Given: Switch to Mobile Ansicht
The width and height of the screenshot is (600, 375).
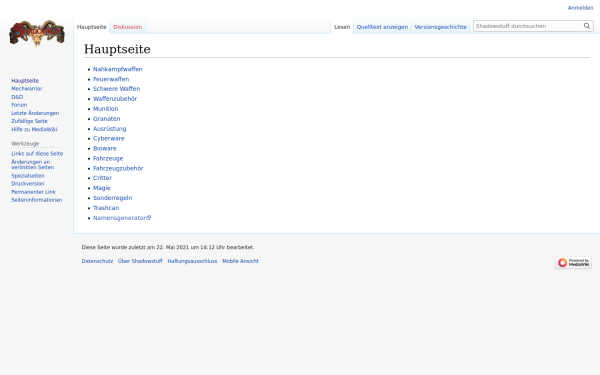Looking at the screenshot, I should (240, 261).
